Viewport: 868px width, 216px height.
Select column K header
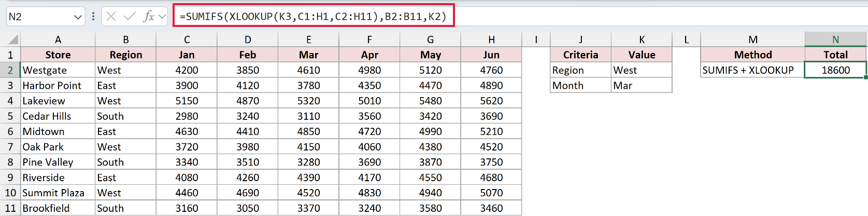(x=642, y=39)
